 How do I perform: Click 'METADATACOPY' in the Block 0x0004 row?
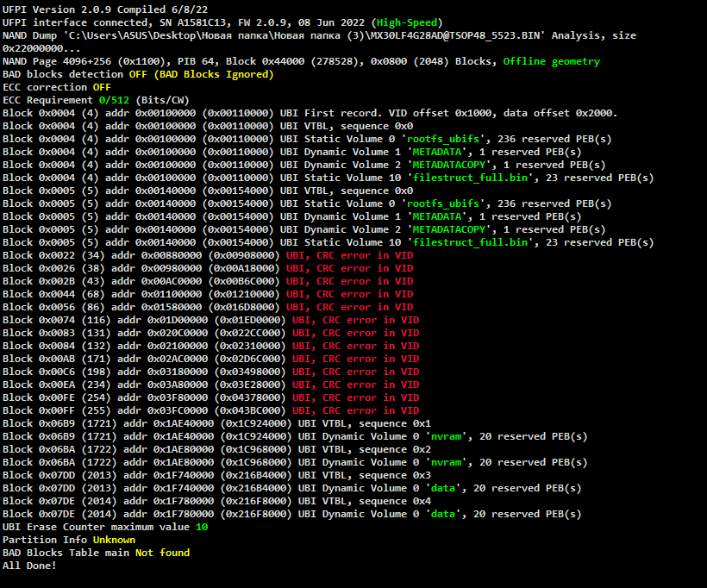(449, 165)
